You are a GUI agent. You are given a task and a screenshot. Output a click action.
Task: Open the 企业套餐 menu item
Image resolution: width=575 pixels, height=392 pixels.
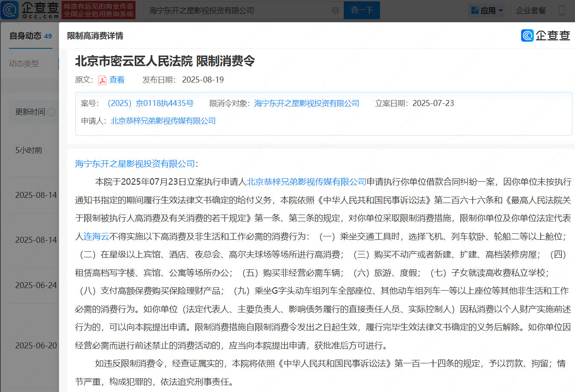[531, 10]
